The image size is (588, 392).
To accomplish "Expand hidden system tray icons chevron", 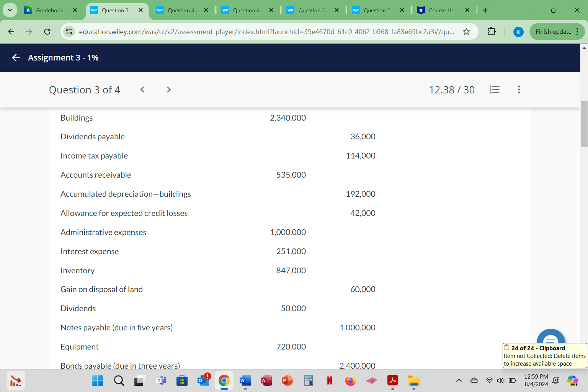I will click(x=459, y=381).
